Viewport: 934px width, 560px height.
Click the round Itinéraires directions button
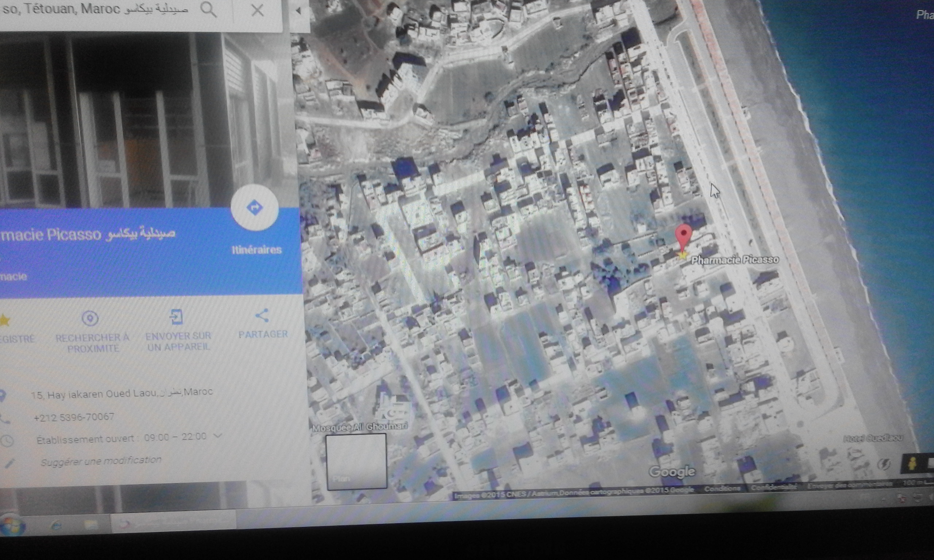pos(255,207)
